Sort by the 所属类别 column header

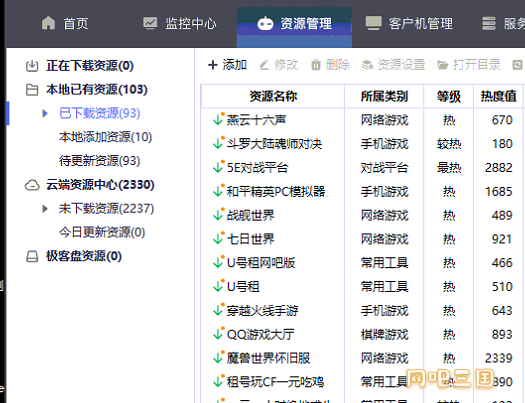pyautogui.click(x=384, y=96)
